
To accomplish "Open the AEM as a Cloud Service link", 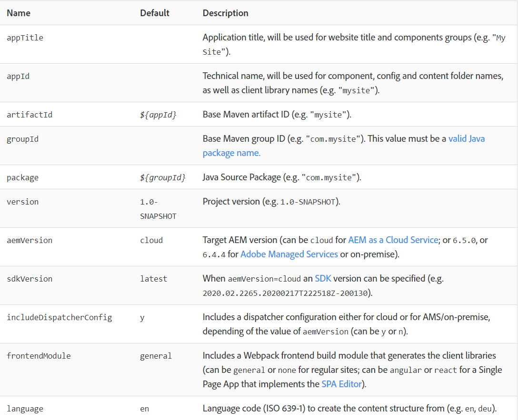I will 393,240.
